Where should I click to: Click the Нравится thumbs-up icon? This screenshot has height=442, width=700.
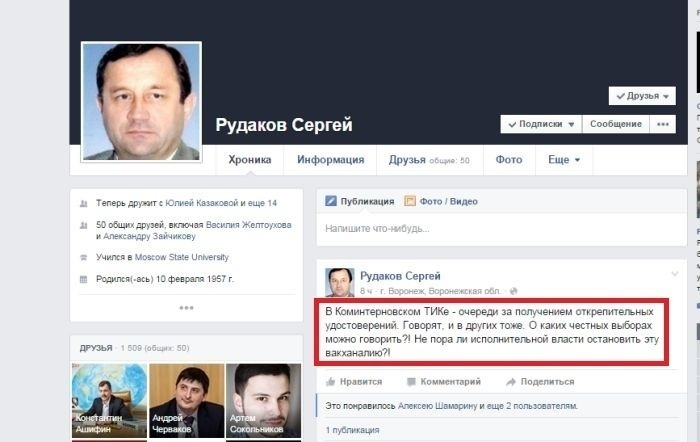(x=330, y=382)
